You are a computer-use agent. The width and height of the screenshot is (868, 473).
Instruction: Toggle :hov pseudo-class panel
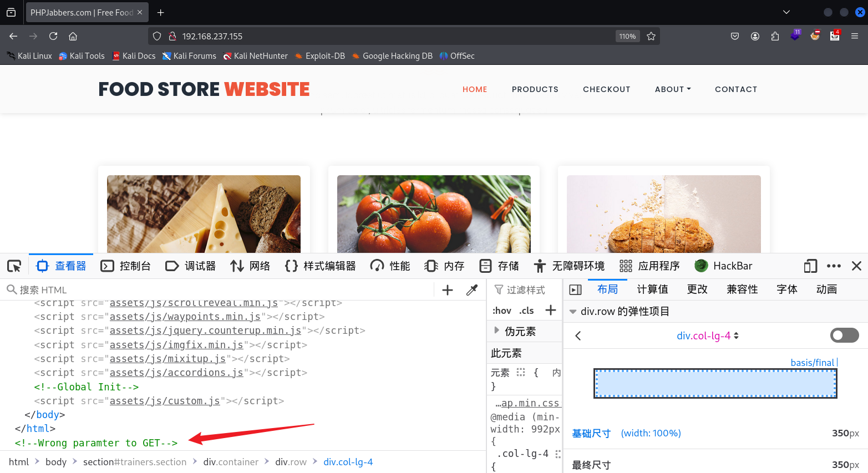coord(502,311)
